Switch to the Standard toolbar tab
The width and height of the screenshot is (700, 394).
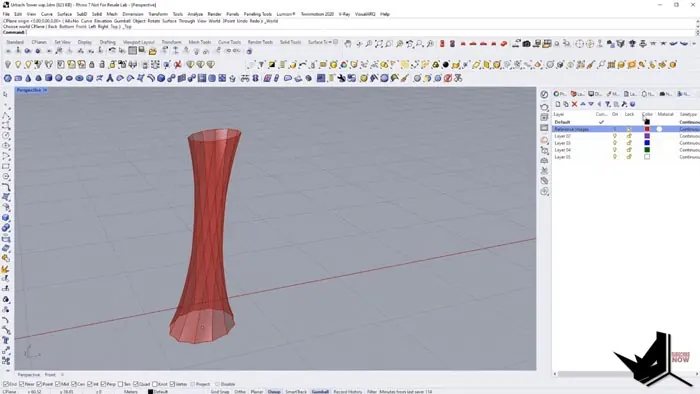click(15, 42)
